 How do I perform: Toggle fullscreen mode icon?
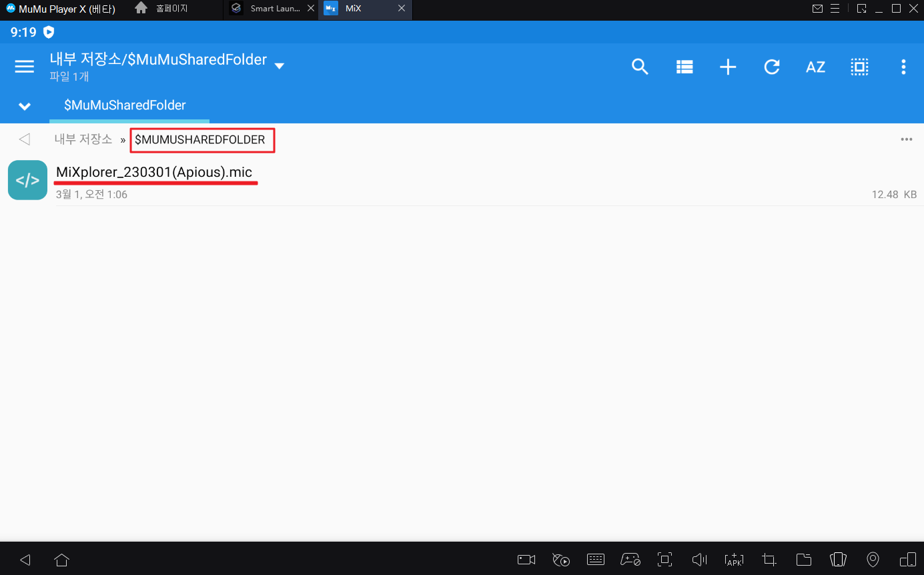(664, 560)
